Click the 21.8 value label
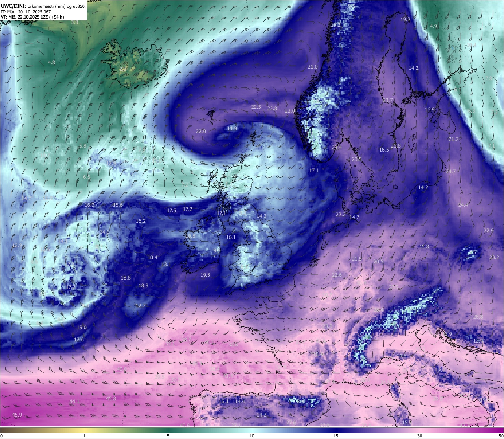This screenshot has width=504, height=439. click(x=396, y=146)
